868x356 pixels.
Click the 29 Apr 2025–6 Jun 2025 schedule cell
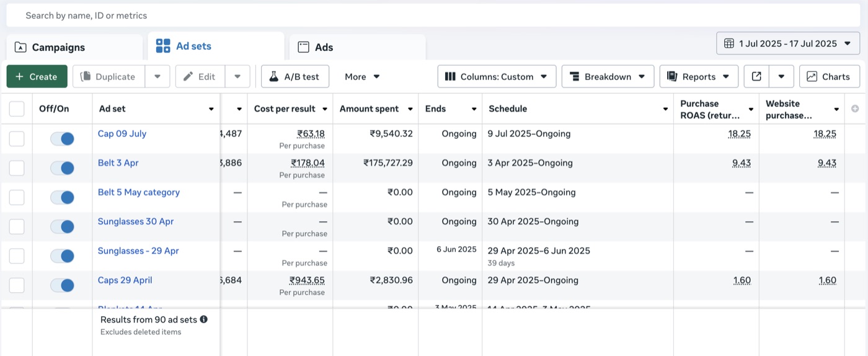click(x=539, y=251)
